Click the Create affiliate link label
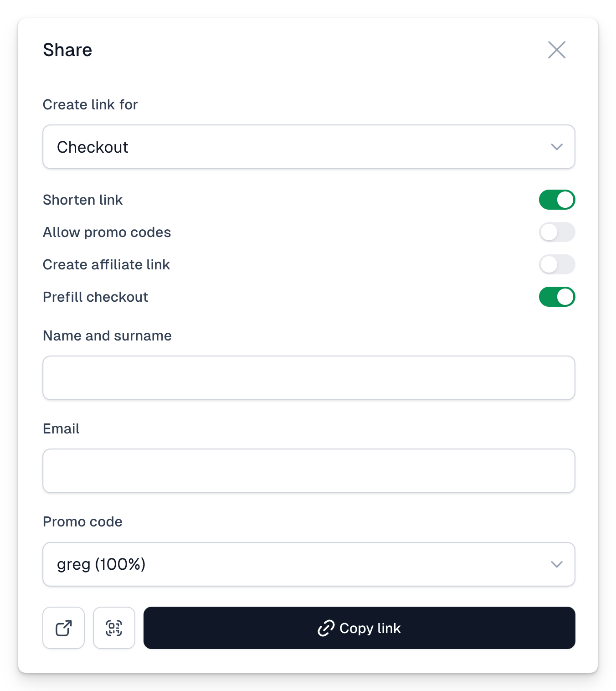 pyautogui.click(x=106, y=264)
